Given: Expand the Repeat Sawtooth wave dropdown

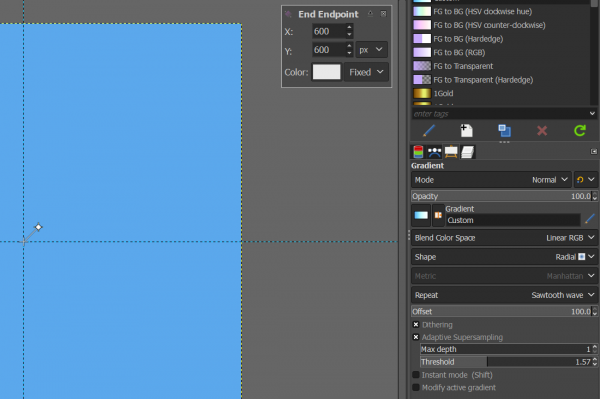Looking at the screenshot, I should [504, 295].
